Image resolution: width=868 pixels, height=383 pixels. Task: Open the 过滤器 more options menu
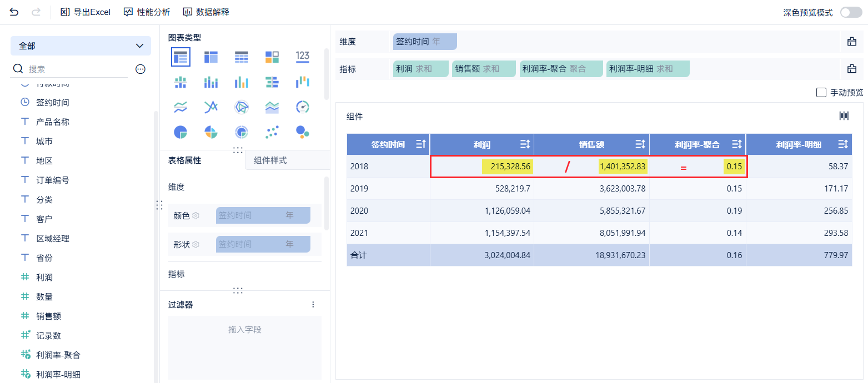pos(313,305)
